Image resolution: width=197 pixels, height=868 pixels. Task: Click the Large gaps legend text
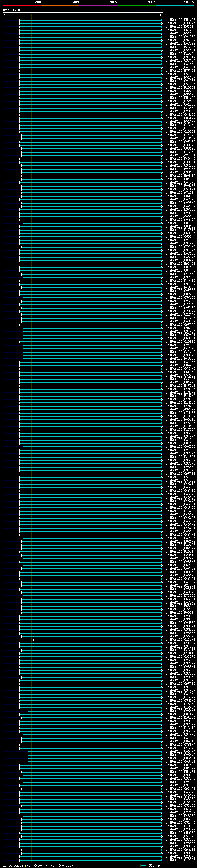38,866
